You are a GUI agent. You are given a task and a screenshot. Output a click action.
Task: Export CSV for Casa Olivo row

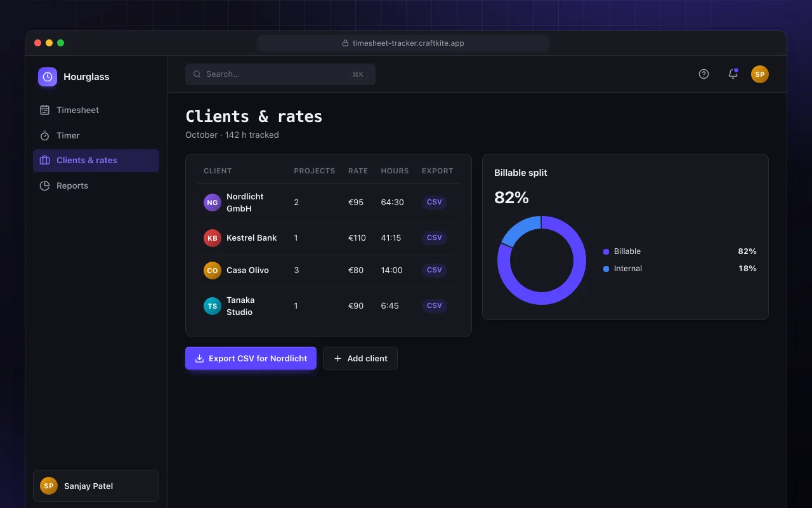click(x=435, y=271)
